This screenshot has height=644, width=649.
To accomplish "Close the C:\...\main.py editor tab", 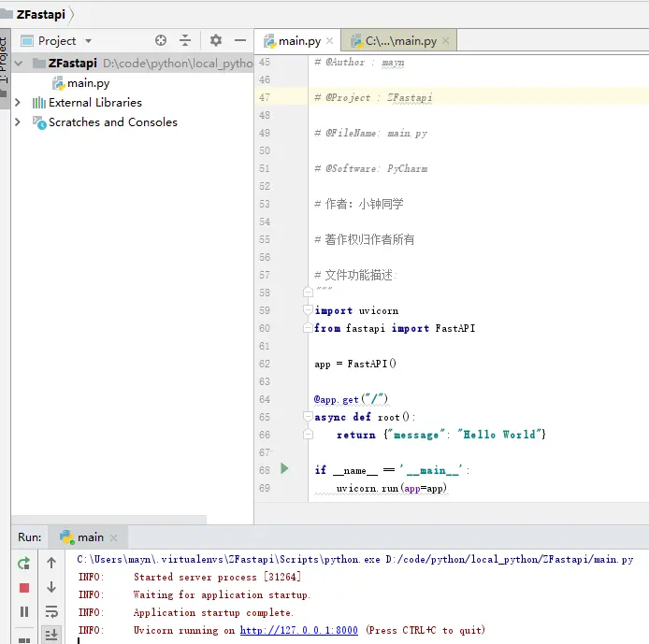I will (445, 40).
